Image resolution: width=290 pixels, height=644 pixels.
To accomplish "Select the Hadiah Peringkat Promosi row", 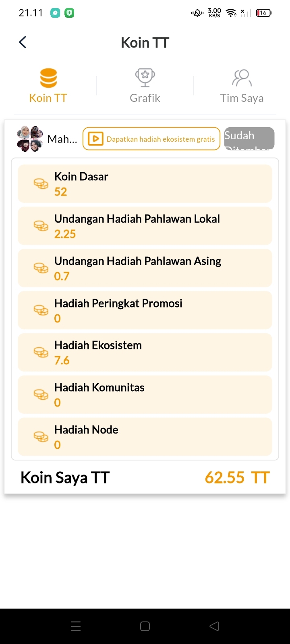I will point(145,310).
